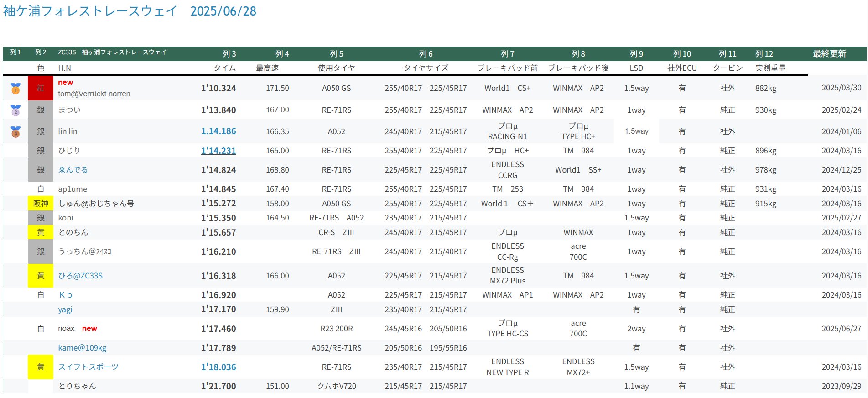Open the ゑんでる driver link

point(73,170)
